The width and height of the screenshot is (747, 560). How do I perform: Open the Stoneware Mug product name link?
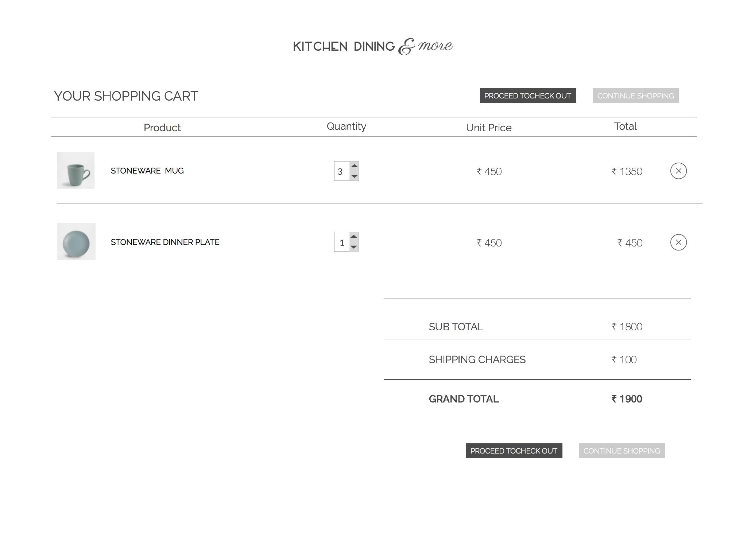(x=147, y=171)
